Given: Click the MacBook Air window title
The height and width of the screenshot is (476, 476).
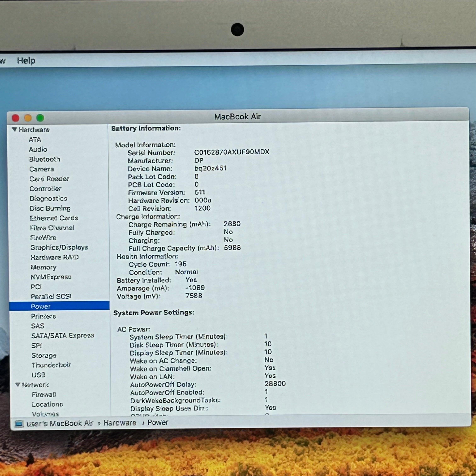Looking at the screenshot, I should [x=238, y=116].
